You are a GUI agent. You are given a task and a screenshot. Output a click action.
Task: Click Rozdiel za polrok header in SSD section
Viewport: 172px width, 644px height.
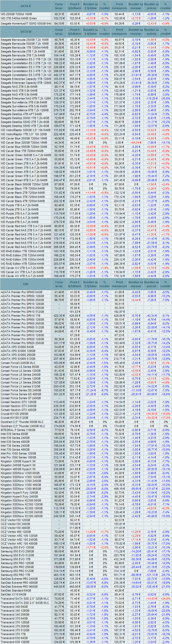[x=151, y=284]
